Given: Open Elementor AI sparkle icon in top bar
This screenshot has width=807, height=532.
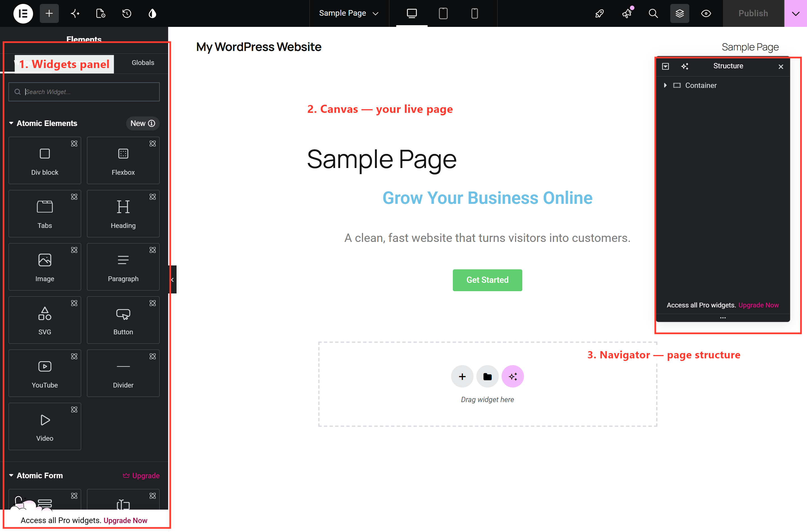Looking at the screenshot, I should point(75,13).
